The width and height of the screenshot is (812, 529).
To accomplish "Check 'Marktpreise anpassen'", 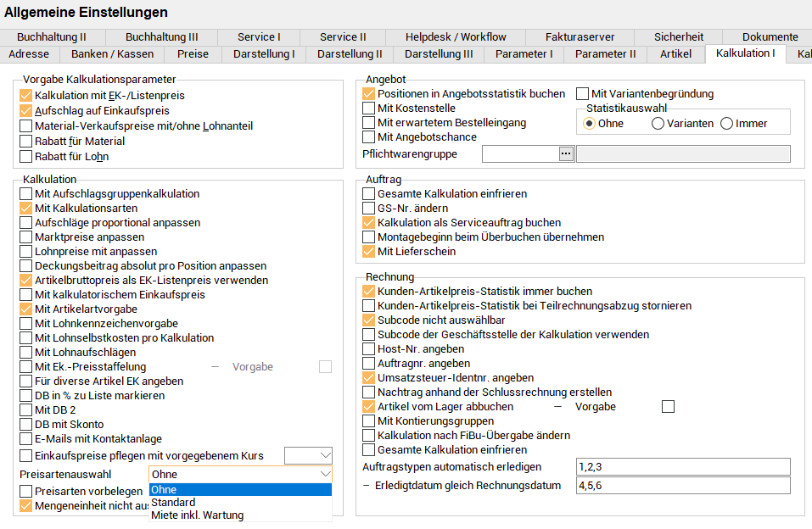I will pos(26,237).
